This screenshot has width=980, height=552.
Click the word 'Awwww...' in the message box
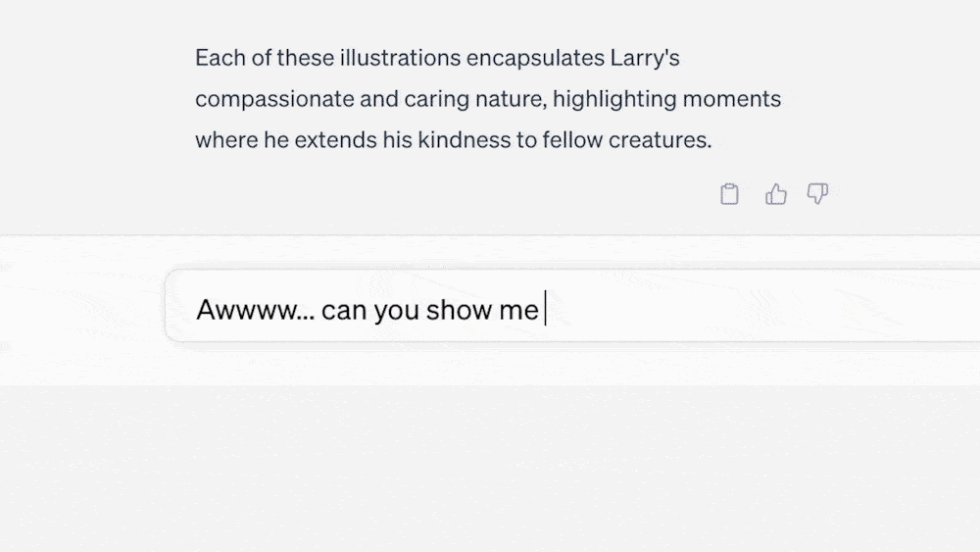pyautogui.click(x=256, y=310)
